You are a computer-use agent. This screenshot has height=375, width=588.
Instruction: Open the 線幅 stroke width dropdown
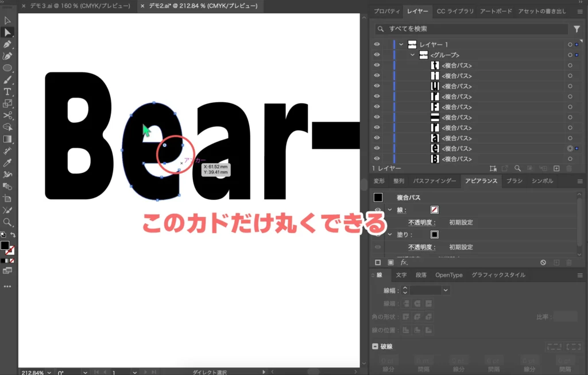click(446, 290)
